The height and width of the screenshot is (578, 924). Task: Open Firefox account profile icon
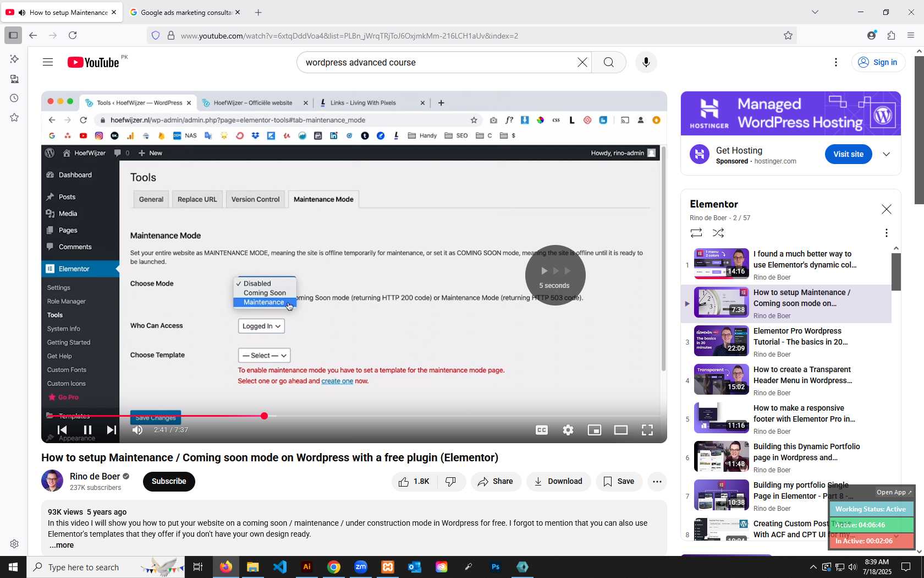871,35
